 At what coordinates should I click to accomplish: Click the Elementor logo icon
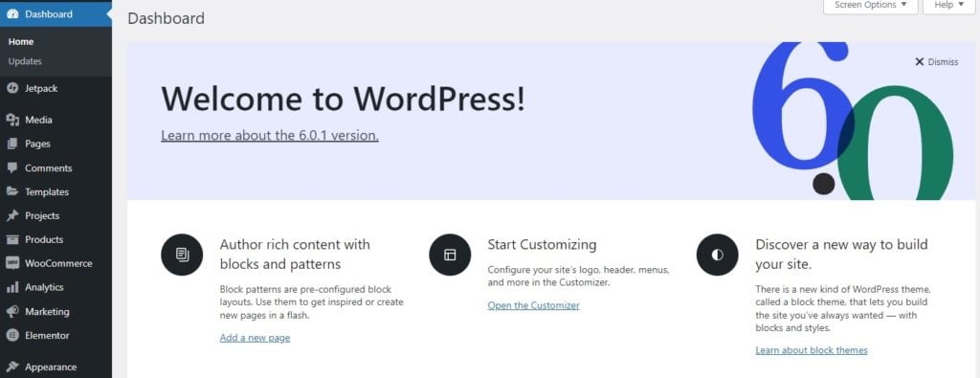tap(12, 336)
